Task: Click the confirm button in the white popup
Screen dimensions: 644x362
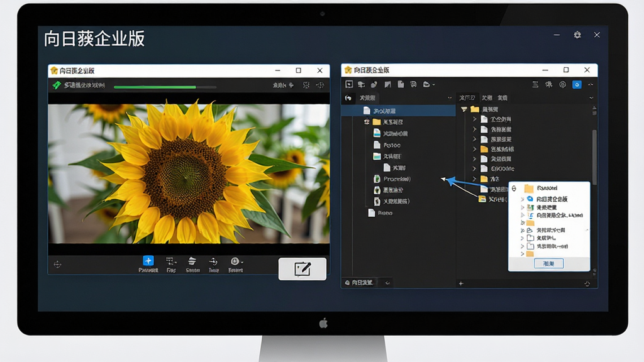Action: 548,263
